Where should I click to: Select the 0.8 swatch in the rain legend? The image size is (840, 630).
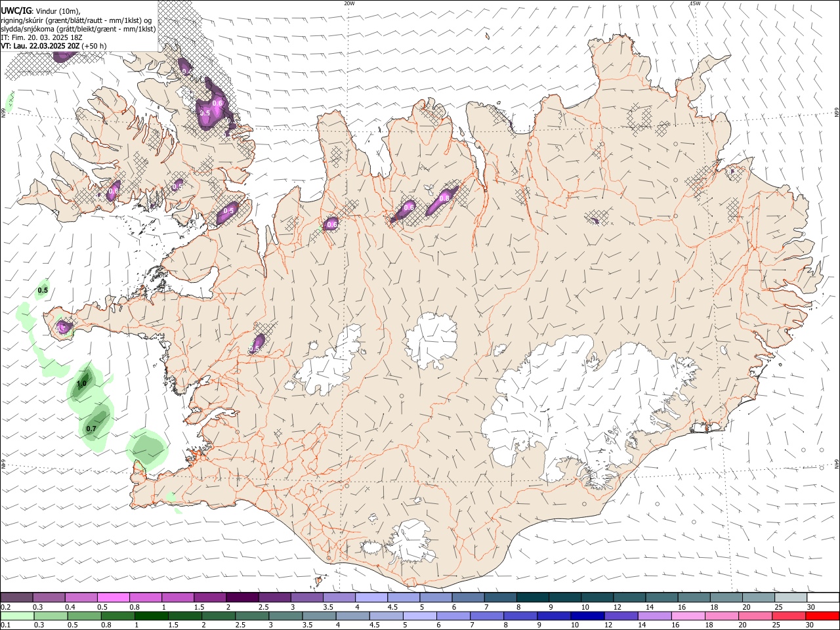[x=117, y=616]
